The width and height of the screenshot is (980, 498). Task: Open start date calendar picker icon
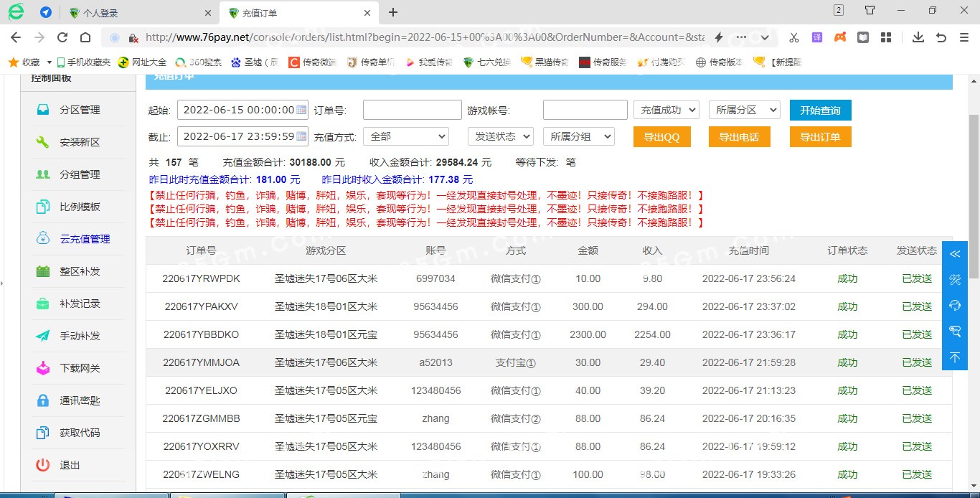point(301,110)
